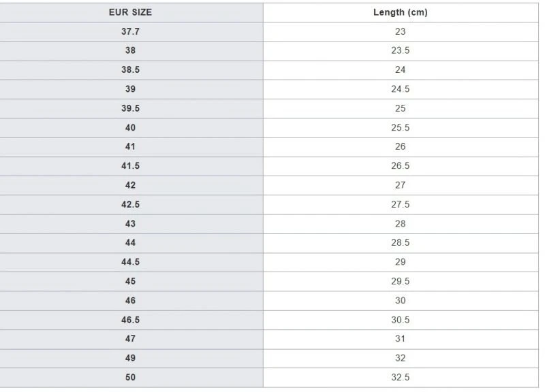
Task: Select the 26.5 length cell
Action: [401, 166]
